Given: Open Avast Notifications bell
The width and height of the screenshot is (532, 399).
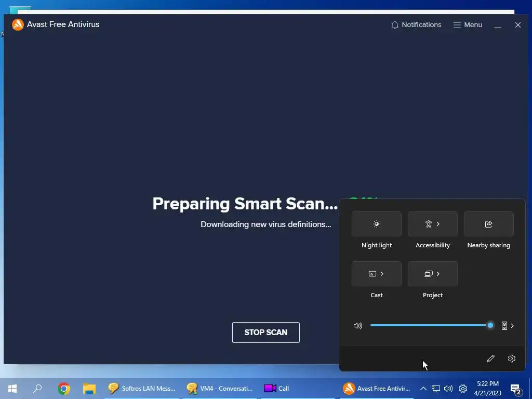Looking at the screenshot, I should (x=416, y=25).
